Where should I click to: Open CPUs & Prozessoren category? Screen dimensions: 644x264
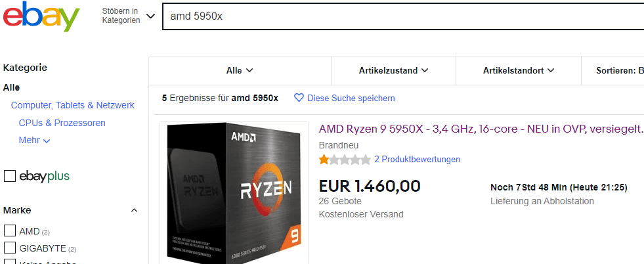click(x=62, y=123)
